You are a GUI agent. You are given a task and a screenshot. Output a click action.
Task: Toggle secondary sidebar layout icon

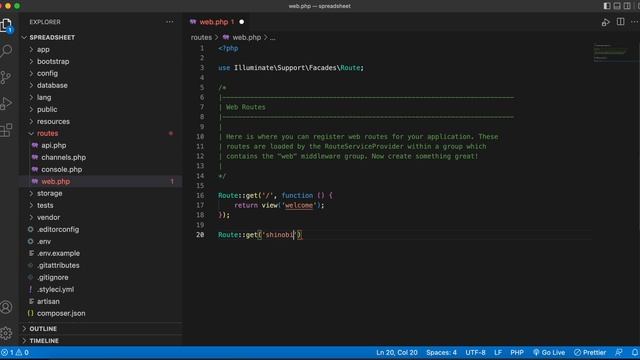pyautogui.click(x=627, y=6)
